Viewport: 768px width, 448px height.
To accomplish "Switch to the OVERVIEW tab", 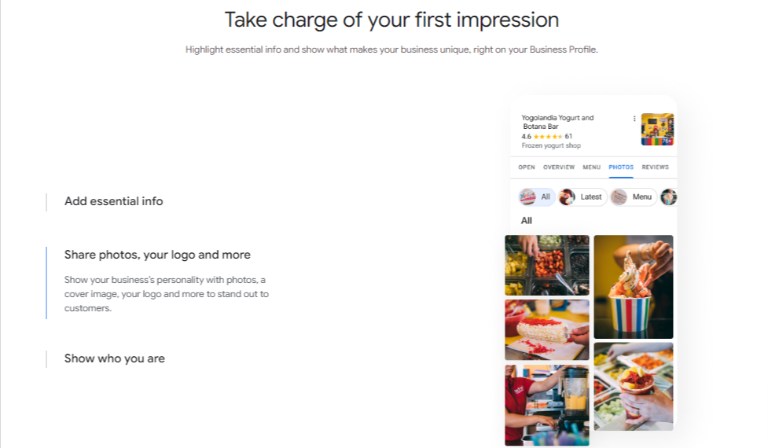I will coord(558,167).
